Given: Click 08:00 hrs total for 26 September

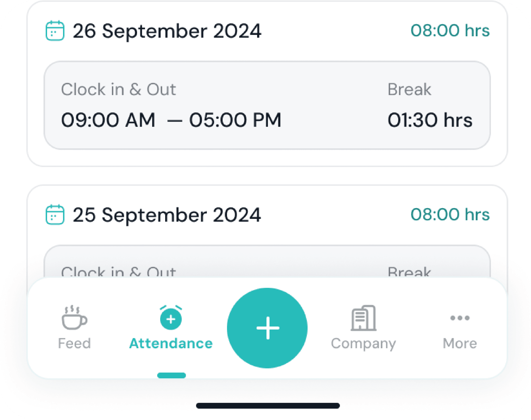Looking at the screenshot, I should 450,30.
